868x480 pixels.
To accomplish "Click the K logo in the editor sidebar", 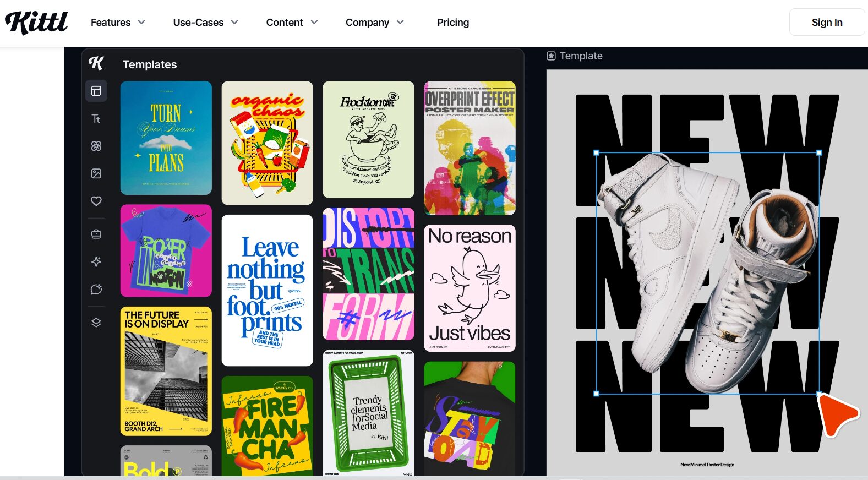I will click(96, 63).
